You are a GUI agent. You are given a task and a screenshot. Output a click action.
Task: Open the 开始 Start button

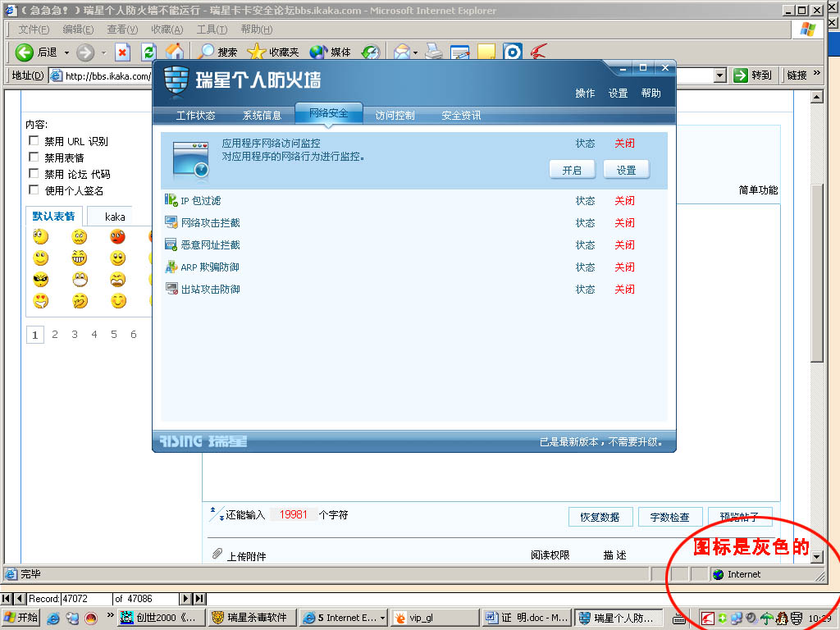click(21, 618)
